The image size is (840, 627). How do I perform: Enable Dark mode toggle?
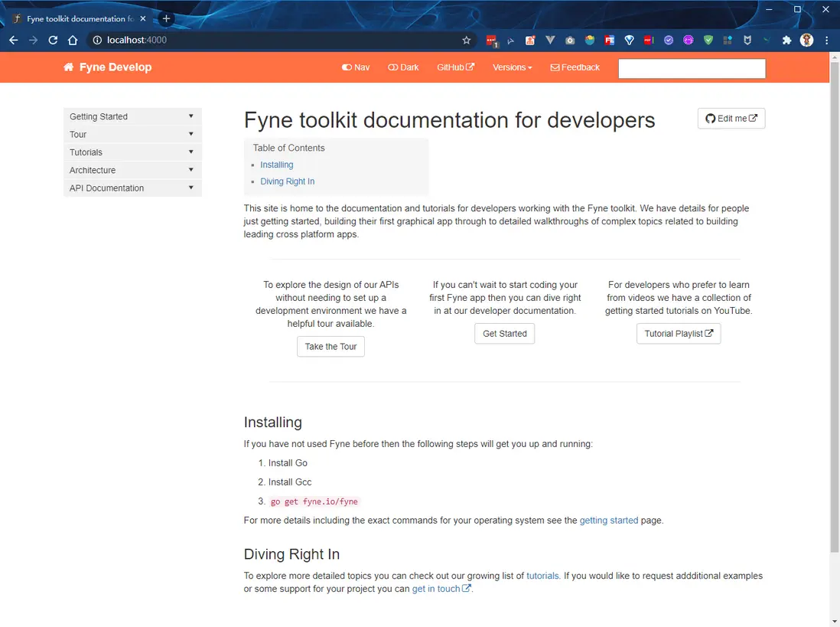tap(403, 67)
